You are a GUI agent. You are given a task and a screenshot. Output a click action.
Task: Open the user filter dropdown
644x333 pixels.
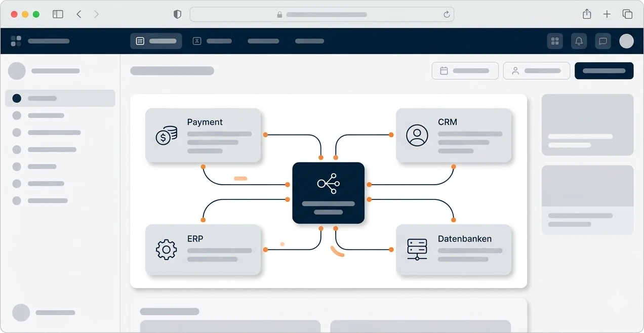pyautogui.click(x=537, y=71)
